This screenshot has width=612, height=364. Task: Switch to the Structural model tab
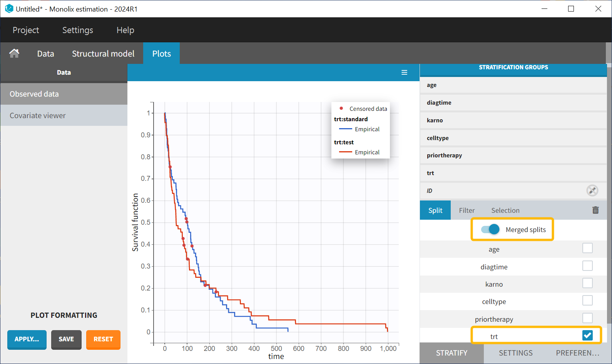click(103, 53)
